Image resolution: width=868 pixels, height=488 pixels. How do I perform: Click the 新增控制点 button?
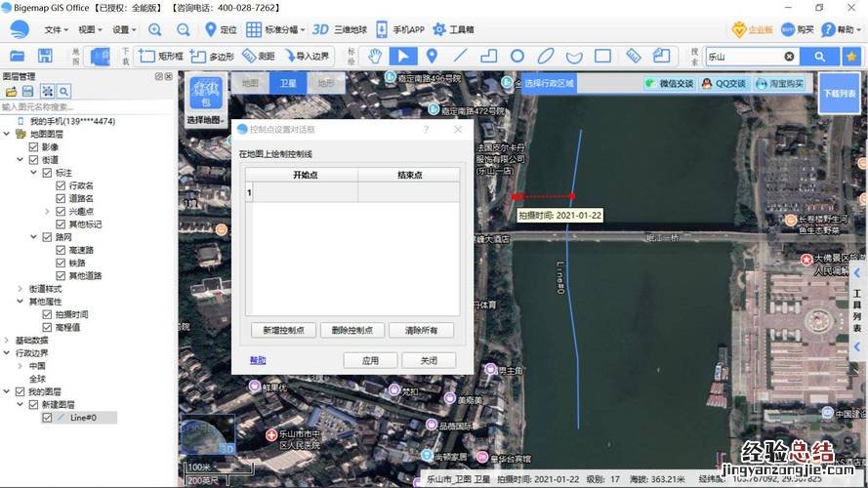point(284,331)
